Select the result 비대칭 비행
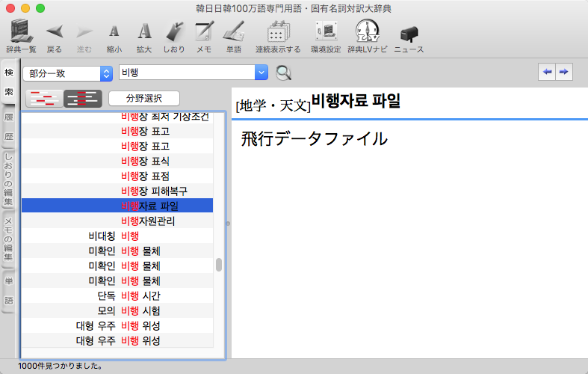 coord(117,236)
